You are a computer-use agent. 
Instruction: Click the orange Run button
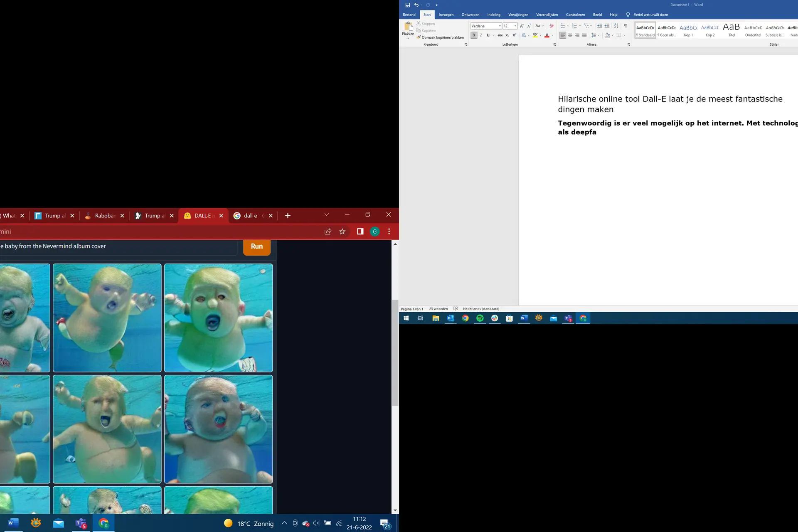(257, 246)
